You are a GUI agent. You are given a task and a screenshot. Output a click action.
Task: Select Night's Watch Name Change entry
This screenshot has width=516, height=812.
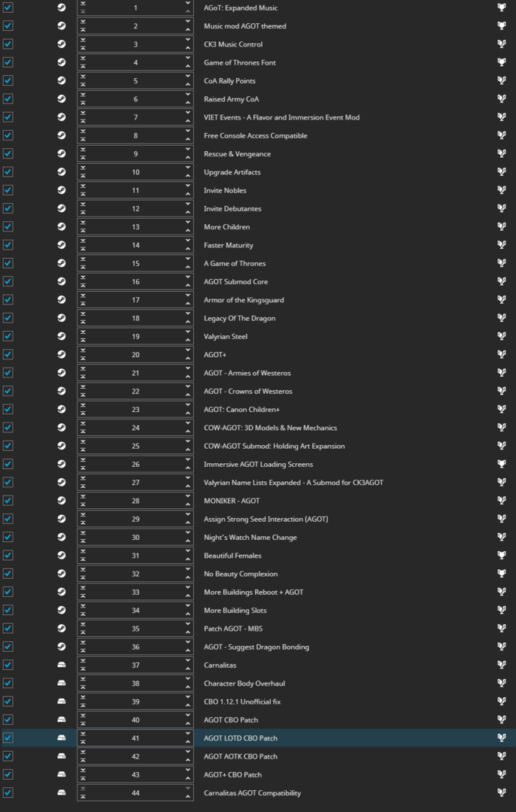tap(250, 537)
